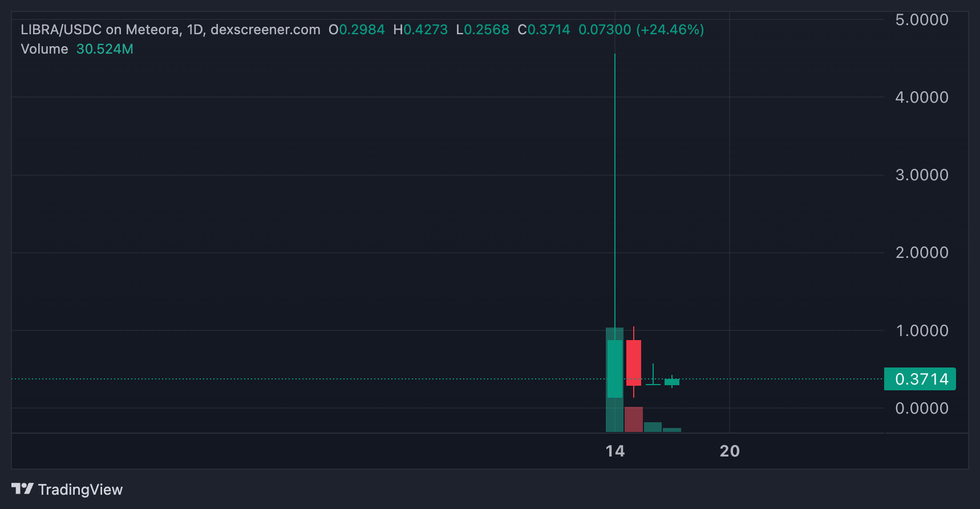The width and height of the screenshot is (980, 509).
Task: Click the large green candle body
Action: 614,369
